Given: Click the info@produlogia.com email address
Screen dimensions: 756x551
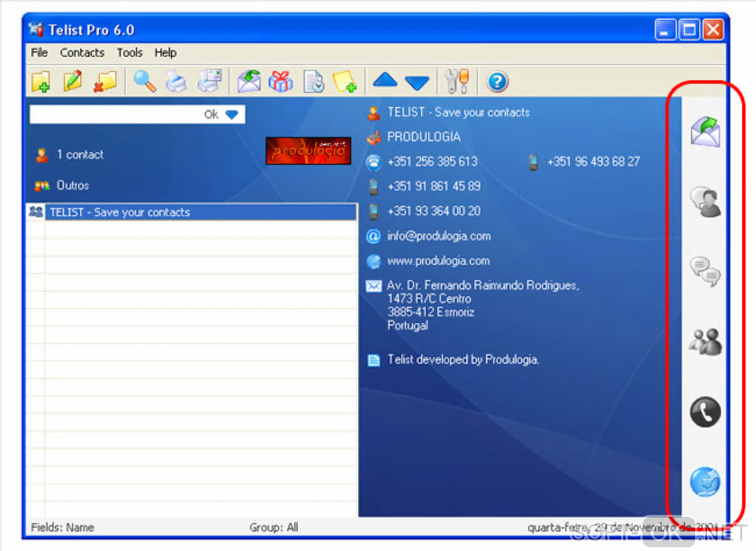Looking at the screenshot, I should (x=439, y=236).
